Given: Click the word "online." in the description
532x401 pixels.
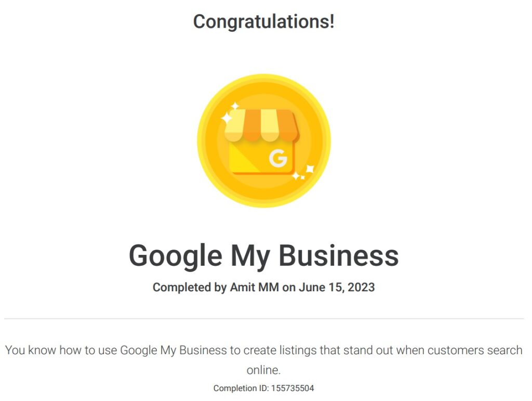Looking at the screenshot, I should click(263, 370).
